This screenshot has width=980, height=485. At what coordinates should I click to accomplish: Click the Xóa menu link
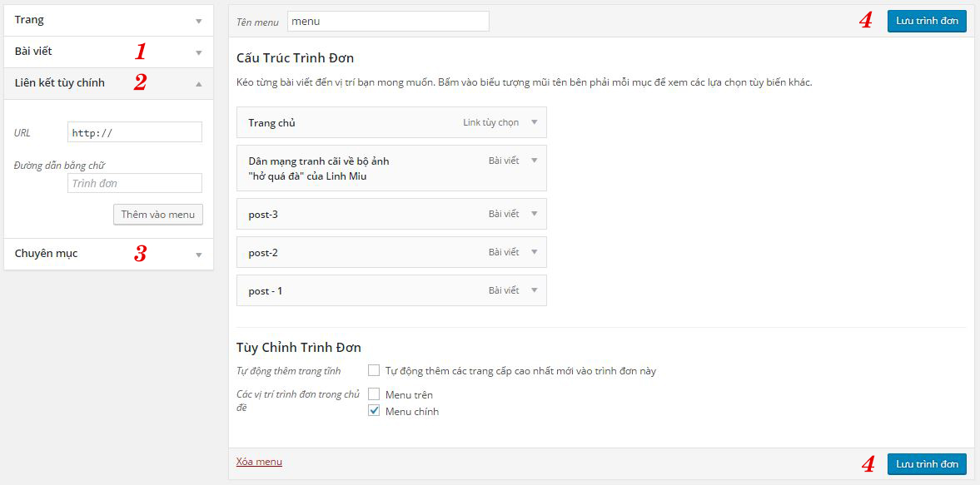point(259,462)
